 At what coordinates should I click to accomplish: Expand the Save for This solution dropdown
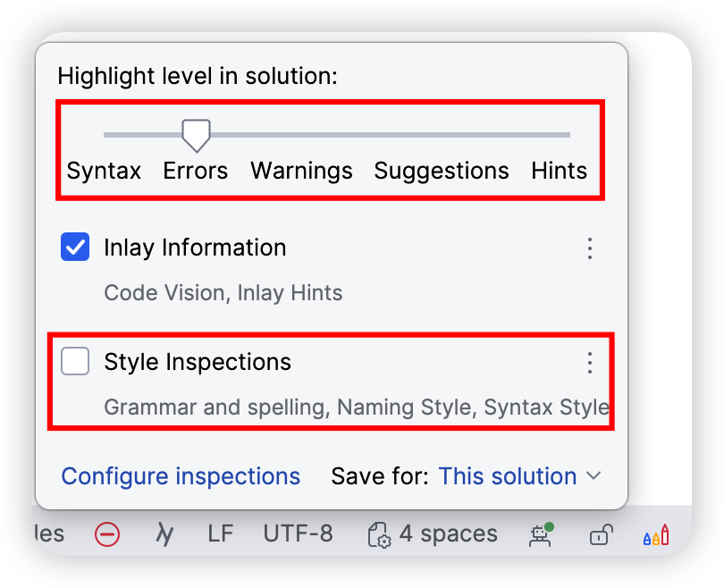pyautogui.click(x=519, y=475)
